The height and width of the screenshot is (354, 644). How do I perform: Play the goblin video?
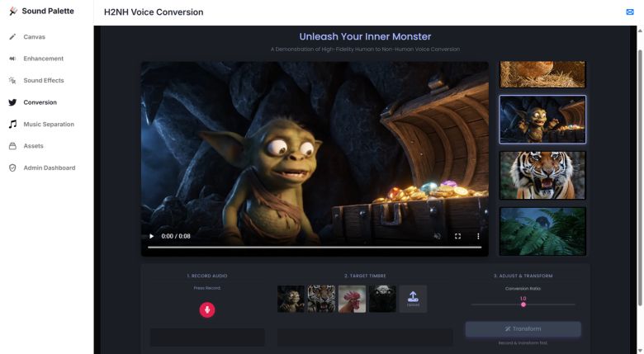point(151,236)
